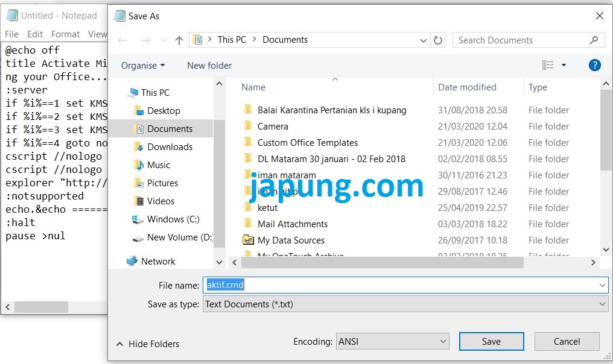Screen dimensions: 613x364
Task: Sort by Date modified column header
Action: pyautogui.click(x=467, y=87)
